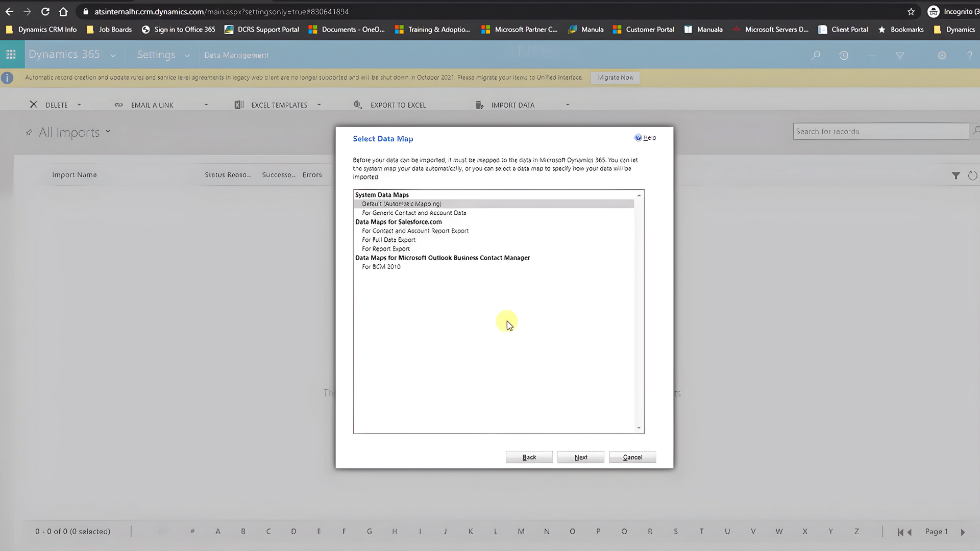Open Customer Portal bookmark
The image size is (980, 551).
pos(644,30)
